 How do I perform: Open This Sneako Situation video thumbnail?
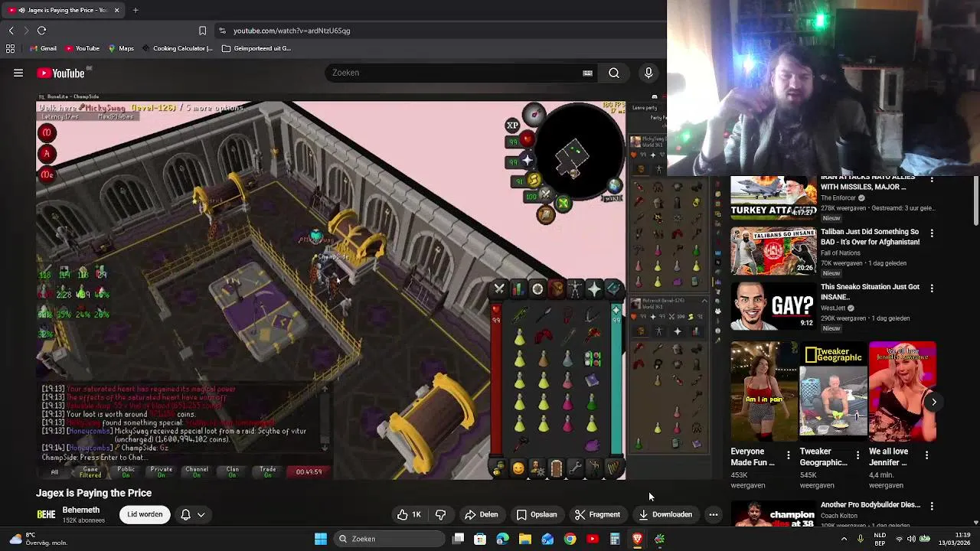tap(773, 305)
